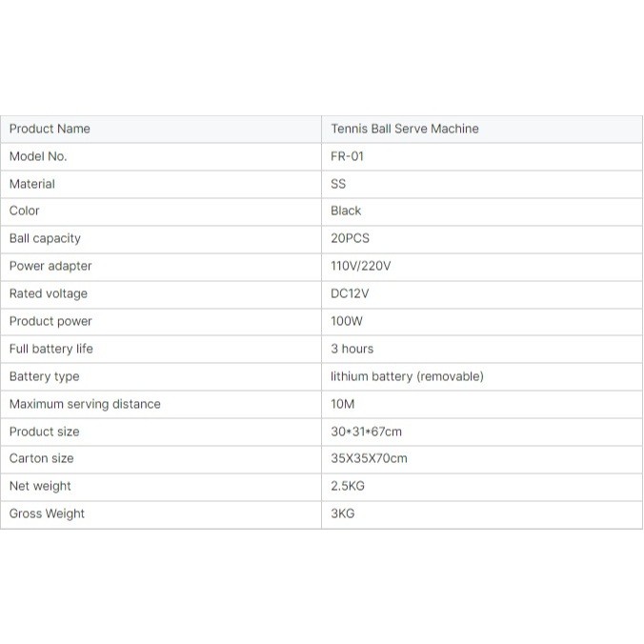The image size is (644, 644).
Task: Select the '110V/220V' power adapter value
Action: [361, 266]
